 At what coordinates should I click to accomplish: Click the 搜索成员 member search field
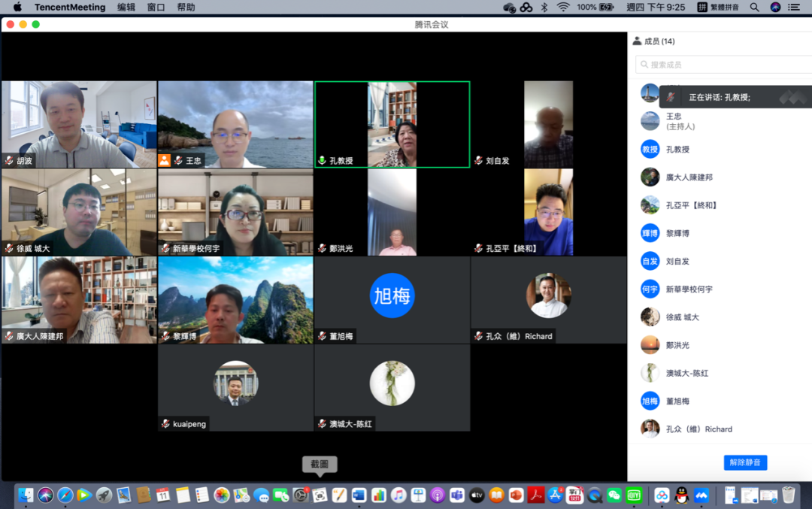[x=722, y=65]
